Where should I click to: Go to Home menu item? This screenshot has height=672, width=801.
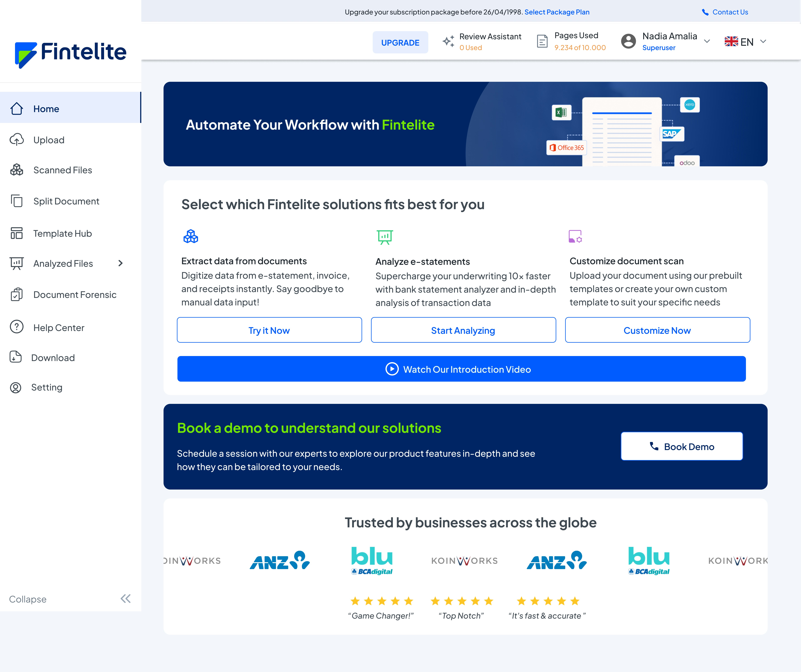tap(46, 109)
